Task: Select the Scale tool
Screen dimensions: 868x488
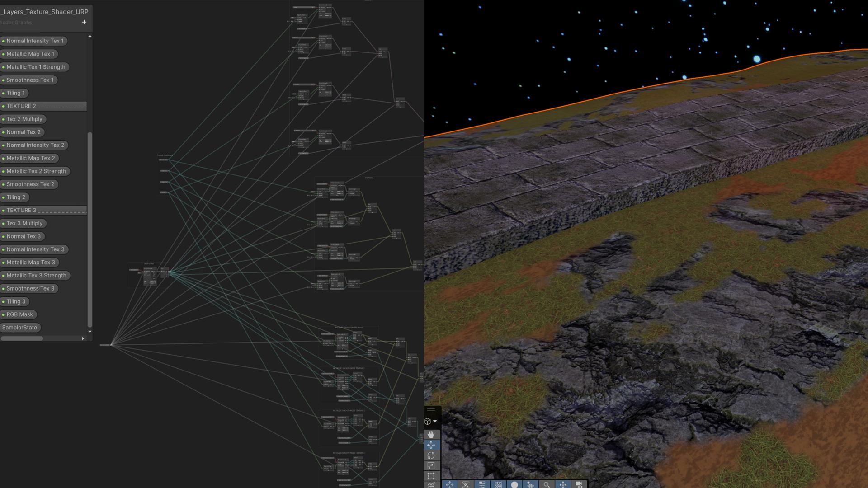Action: 431,466
